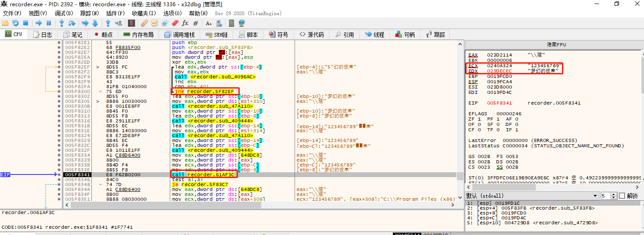Toggle breakpoint bullet at address 005F8348

coord(59,185)
